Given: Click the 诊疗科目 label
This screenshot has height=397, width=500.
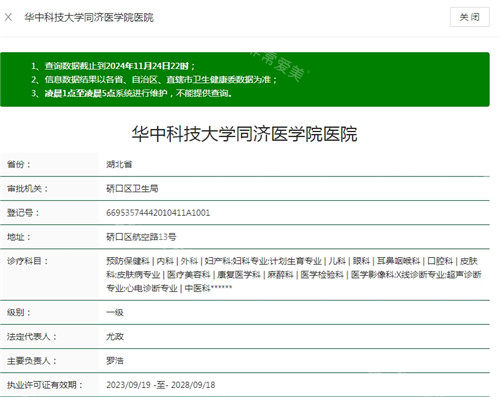Looking at the screenshot, I should pos(28,261).
